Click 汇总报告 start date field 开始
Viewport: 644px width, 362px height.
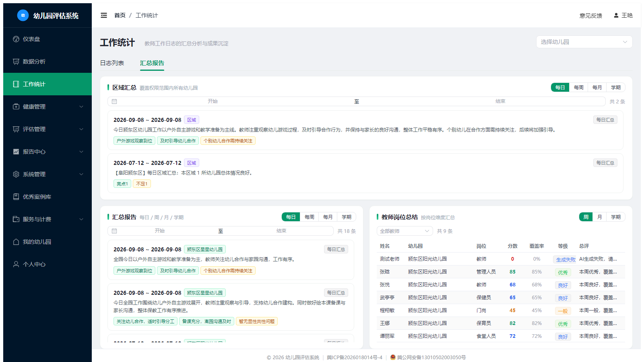pyautogui.click(x=160, y=231)
